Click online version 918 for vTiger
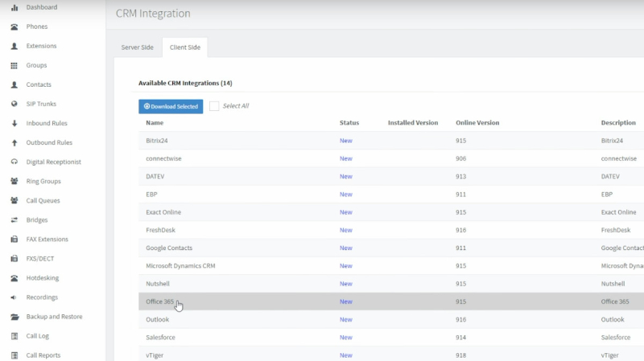Image resolution: width=644 pixels, height=361 pixels. pyautogui.click(x=460, y=355)
